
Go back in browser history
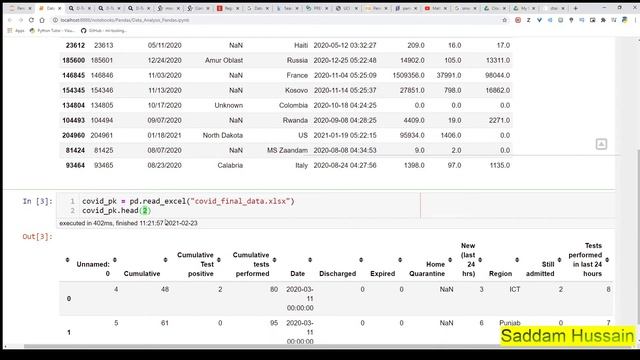click(10, 20)
